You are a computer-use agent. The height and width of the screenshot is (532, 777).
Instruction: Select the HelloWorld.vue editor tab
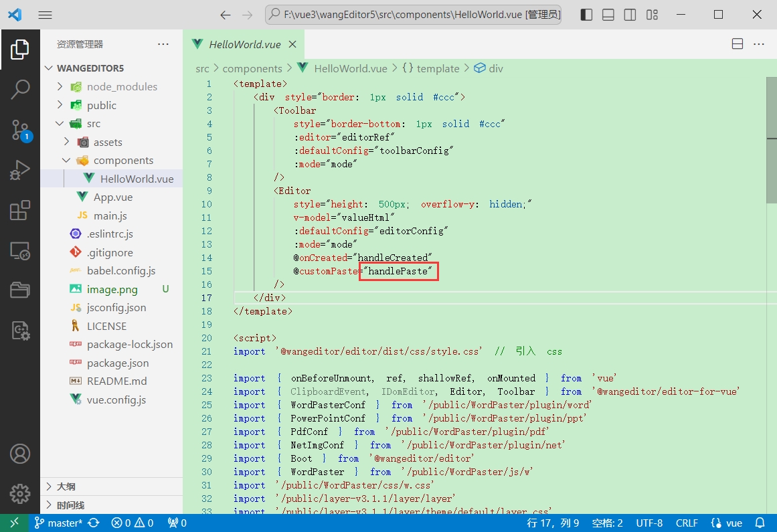[244, 44]
